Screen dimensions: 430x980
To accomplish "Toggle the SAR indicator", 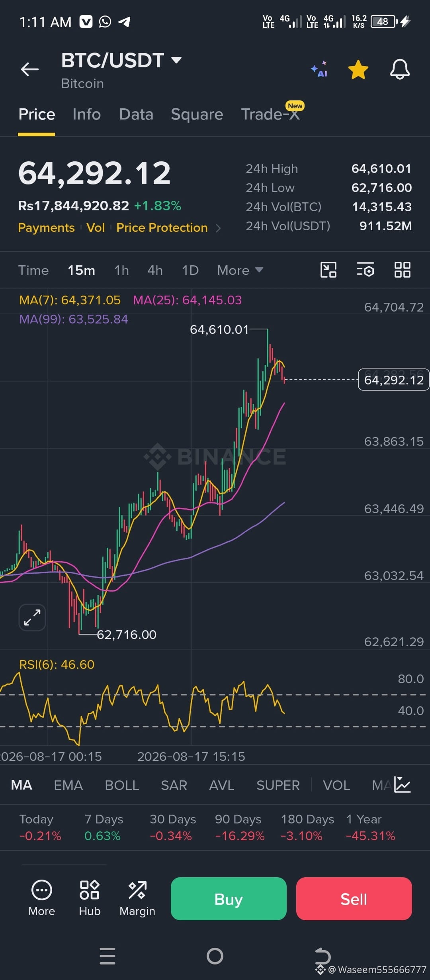I will coord(174,785).
